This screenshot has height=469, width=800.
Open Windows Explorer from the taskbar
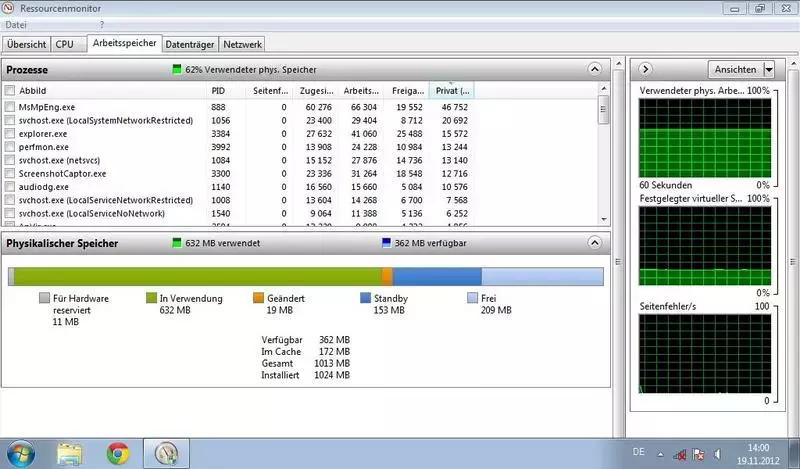[x=70, y=454]
